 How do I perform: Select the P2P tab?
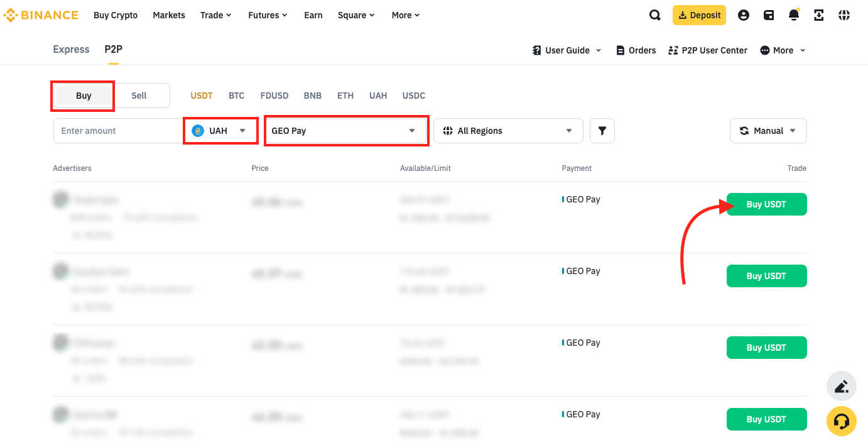click(x=114, y=49)
